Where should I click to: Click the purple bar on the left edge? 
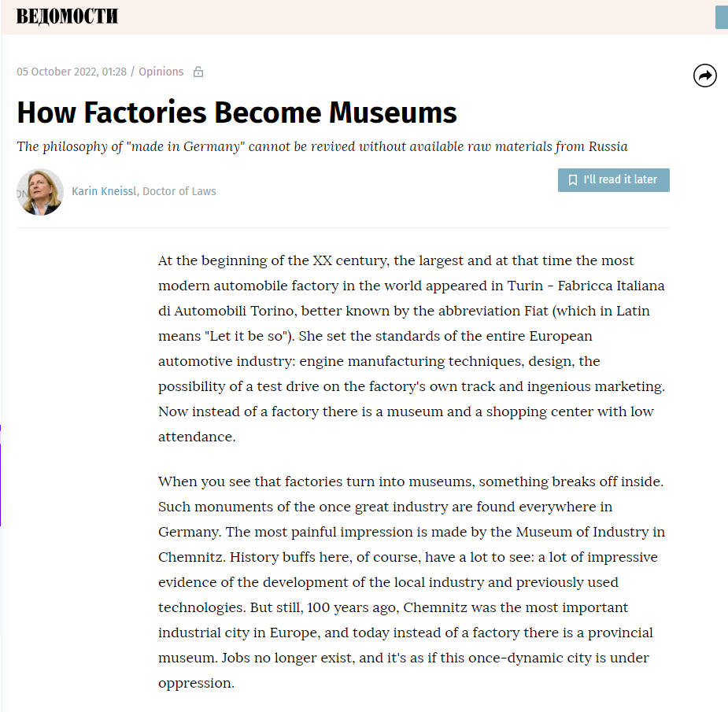point(1,475)
